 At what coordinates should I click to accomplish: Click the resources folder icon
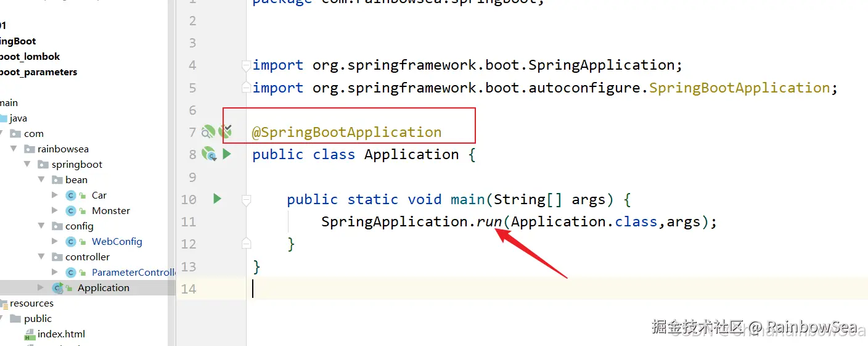click(x=4, y=303)
